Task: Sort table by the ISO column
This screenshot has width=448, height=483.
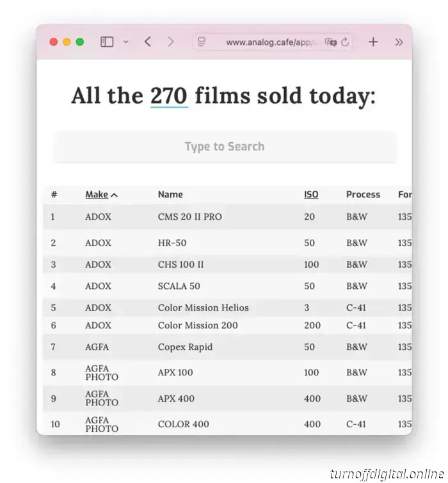Action: click(311, 195)
